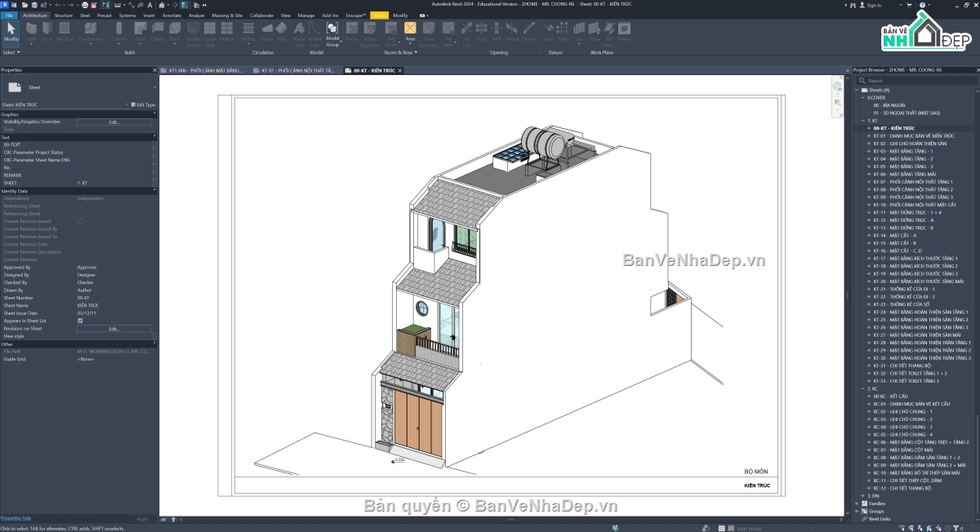Open the Properties help link
This screenshot has width=980, height=532.
16,518
